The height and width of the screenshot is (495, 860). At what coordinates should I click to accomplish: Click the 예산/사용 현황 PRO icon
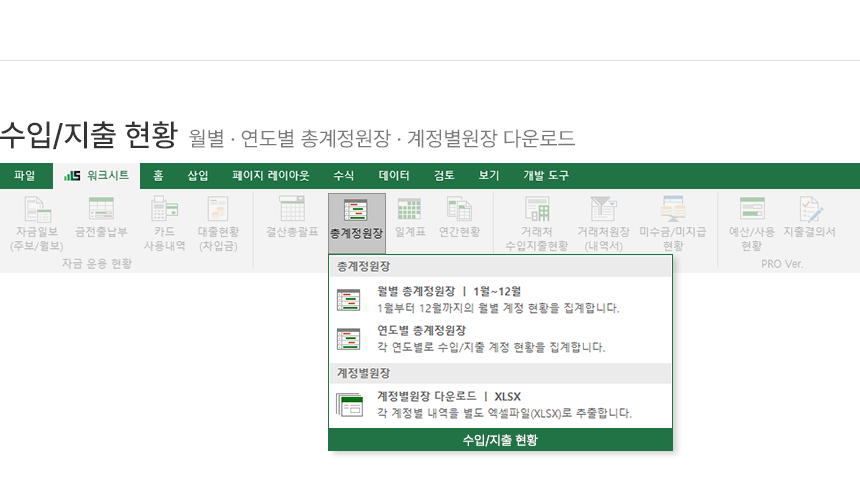751,221
